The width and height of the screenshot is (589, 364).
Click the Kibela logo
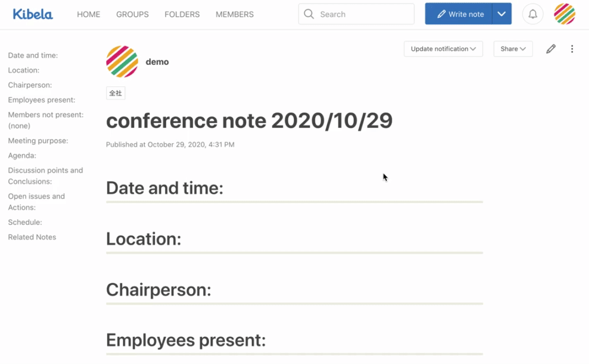(33, 14)
